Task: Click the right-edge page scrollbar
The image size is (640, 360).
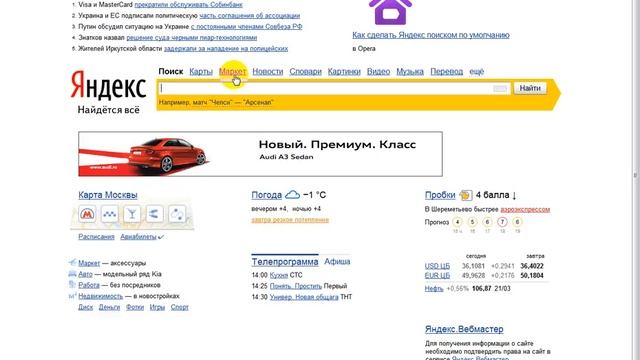Action: coord(636,176)
